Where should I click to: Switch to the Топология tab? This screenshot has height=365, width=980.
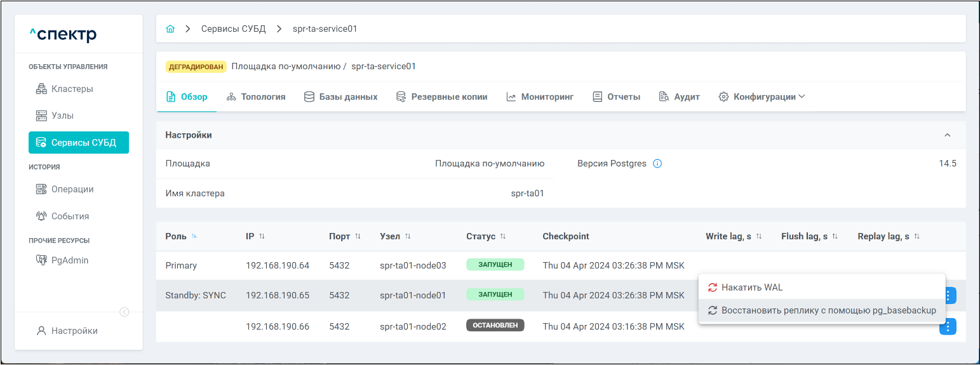(x=256, y=97)
